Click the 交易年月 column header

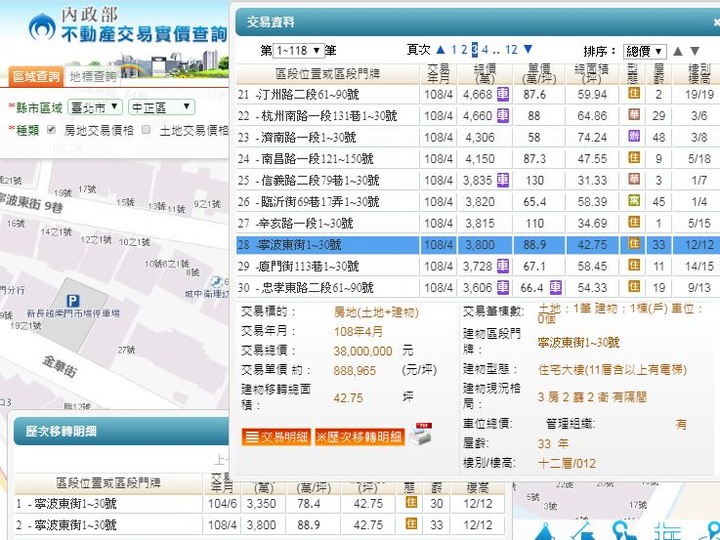coord(438,74)
